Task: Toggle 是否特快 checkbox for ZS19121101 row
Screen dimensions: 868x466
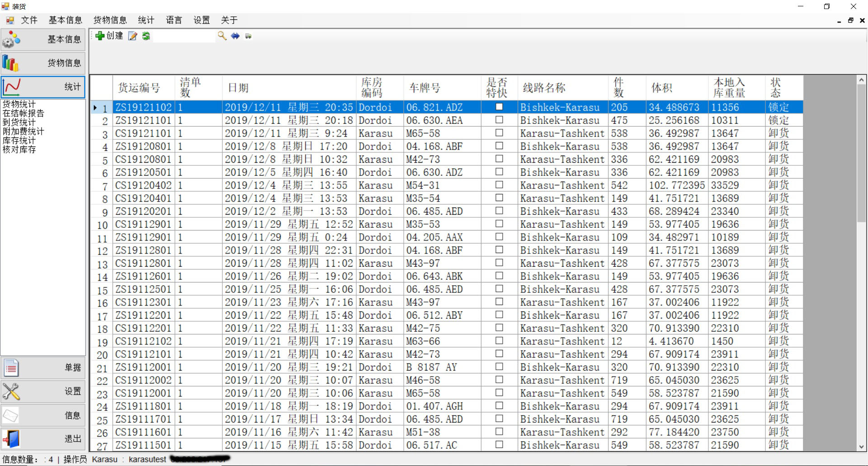Action: coord(499,120)
